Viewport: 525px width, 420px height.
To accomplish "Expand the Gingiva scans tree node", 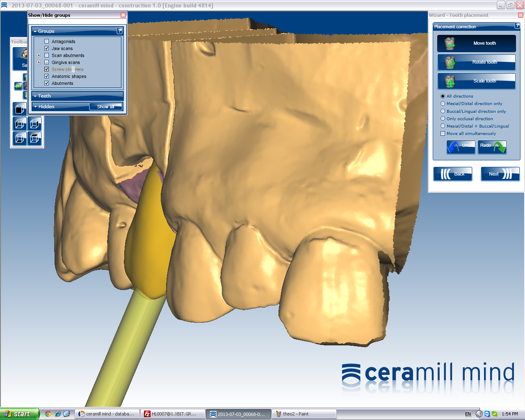I will tap(39, 62).
